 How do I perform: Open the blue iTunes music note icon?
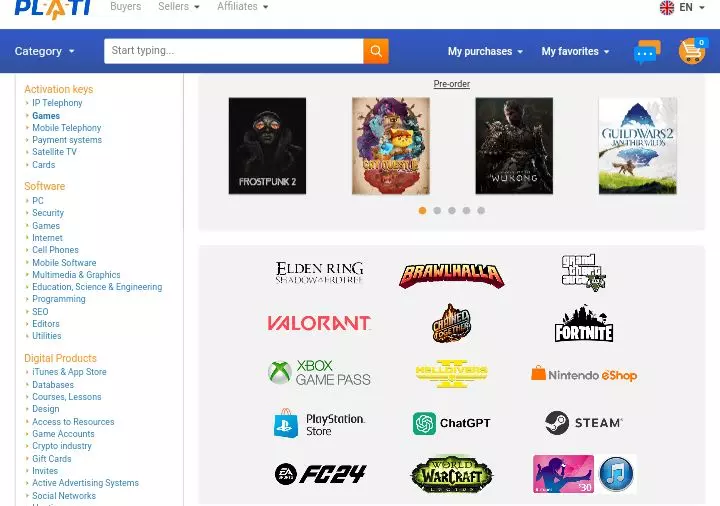click(617, 474)
